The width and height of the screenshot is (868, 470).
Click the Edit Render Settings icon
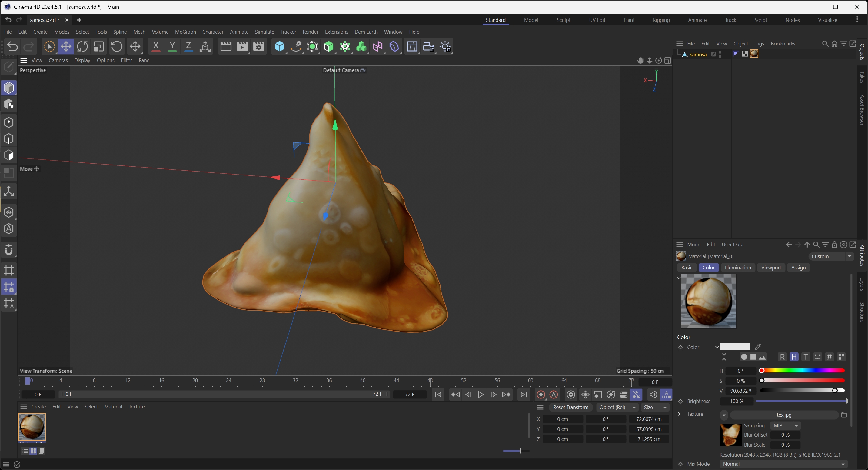(x=258, y=46)
